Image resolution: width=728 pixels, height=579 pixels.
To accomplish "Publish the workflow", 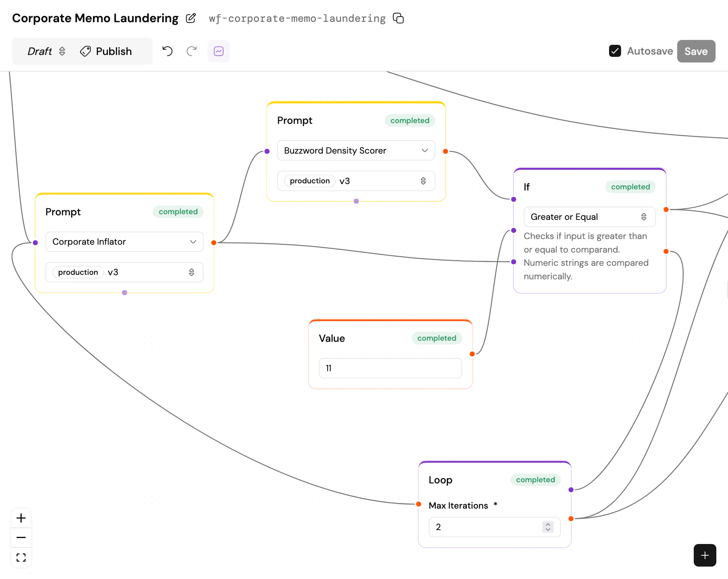I will coord(106,51).
